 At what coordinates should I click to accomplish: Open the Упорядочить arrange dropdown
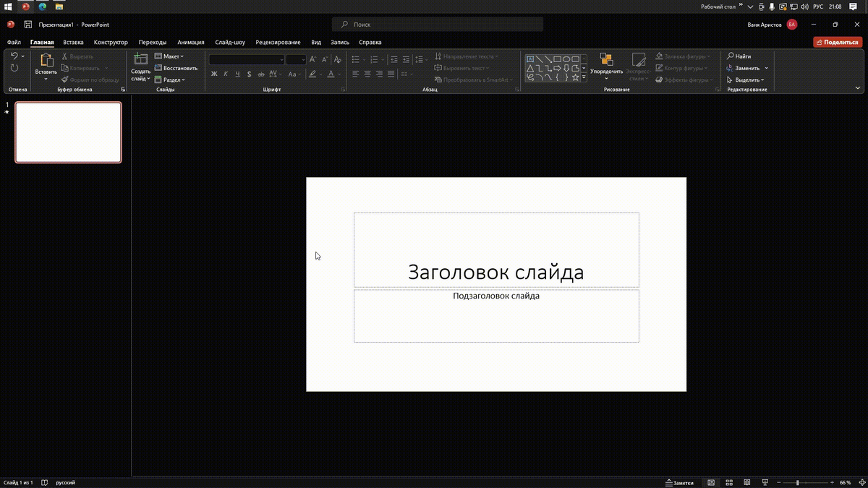(606, 67)
